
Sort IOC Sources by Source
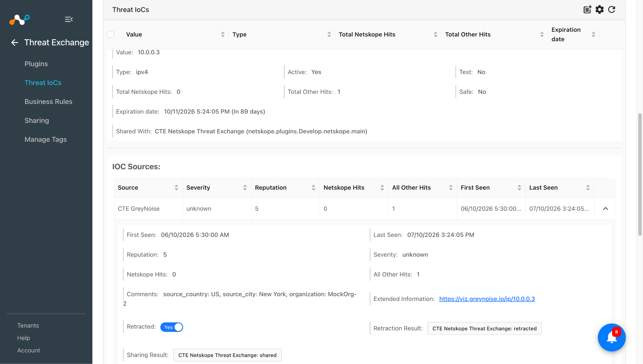(176, 188)
